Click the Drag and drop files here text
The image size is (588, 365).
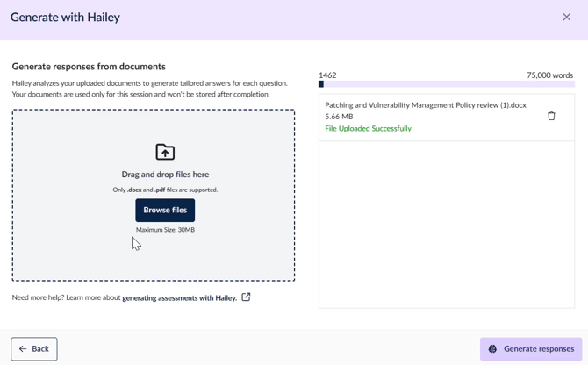tap(165, 175)
